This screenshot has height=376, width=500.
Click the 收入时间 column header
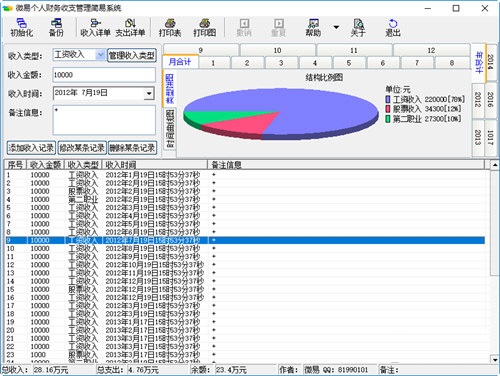tap(155, 165)
